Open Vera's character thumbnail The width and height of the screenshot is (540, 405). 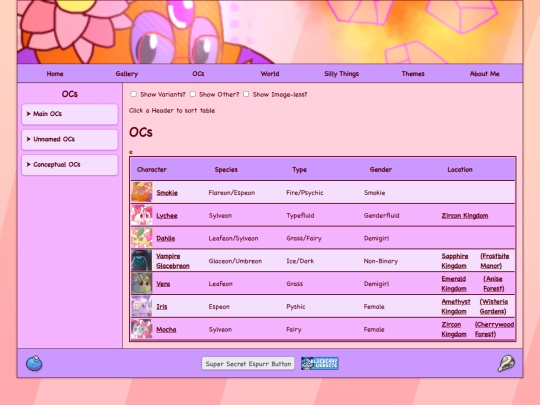(x=142, y=283)
